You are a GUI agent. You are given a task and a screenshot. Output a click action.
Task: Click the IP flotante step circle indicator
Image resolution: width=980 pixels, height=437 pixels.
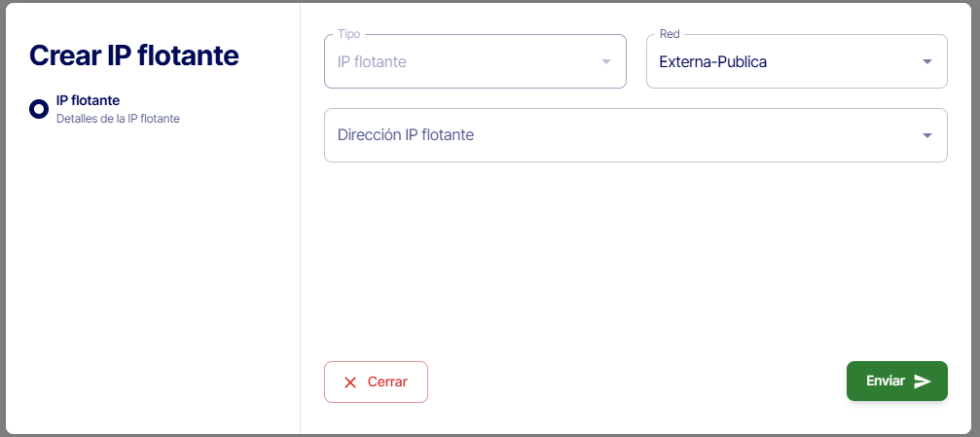coord(39,109)
